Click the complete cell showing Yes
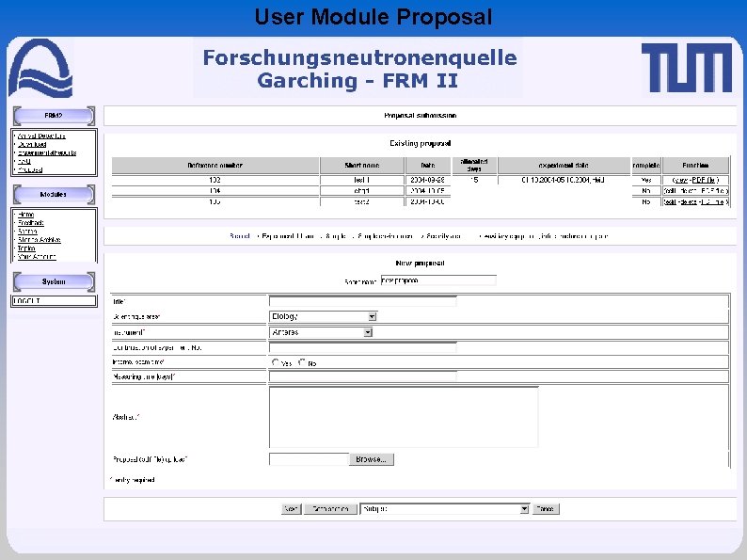747x560 pixels. (646, 180)
